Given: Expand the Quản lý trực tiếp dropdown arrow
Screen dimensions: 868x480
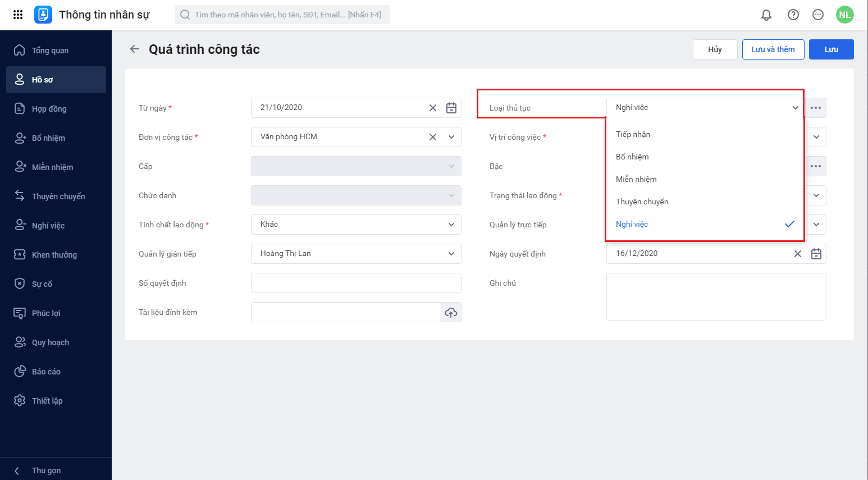Looking at the screenshot, I should tap(816, 225).
